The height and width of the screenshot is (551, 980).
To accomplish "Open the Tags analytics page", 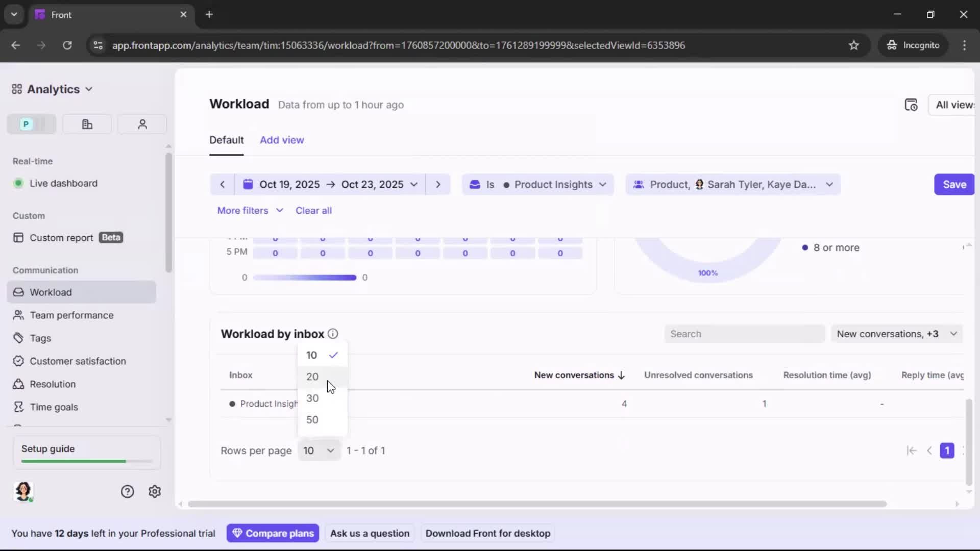I will click(x=39, y=338).
